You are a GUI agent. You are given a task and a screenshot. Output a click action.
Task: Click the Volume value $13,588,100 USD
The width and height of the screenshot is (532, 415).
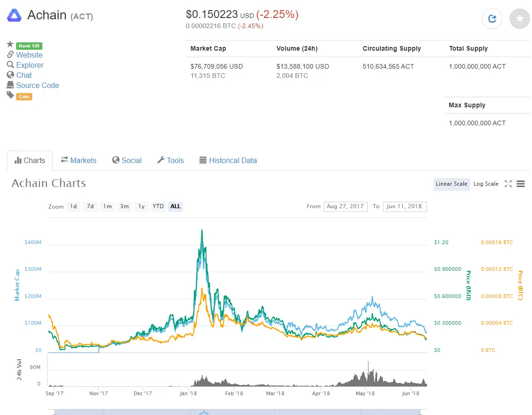[303, 66]
